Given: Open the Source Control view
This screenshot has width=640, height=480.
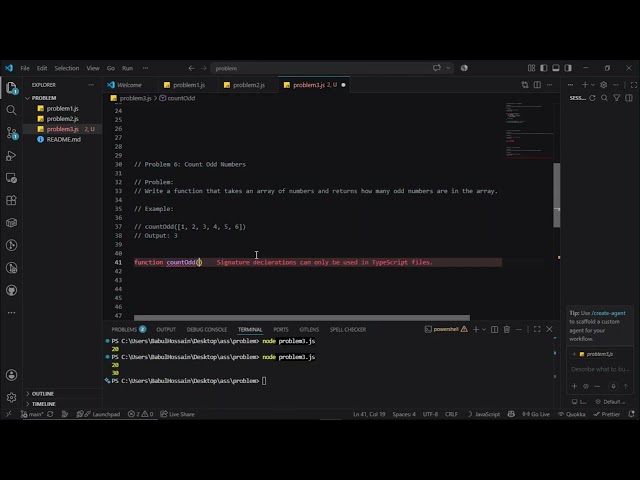Looking at the screenshot, I should pyautogui.click(x=11, y=133).
